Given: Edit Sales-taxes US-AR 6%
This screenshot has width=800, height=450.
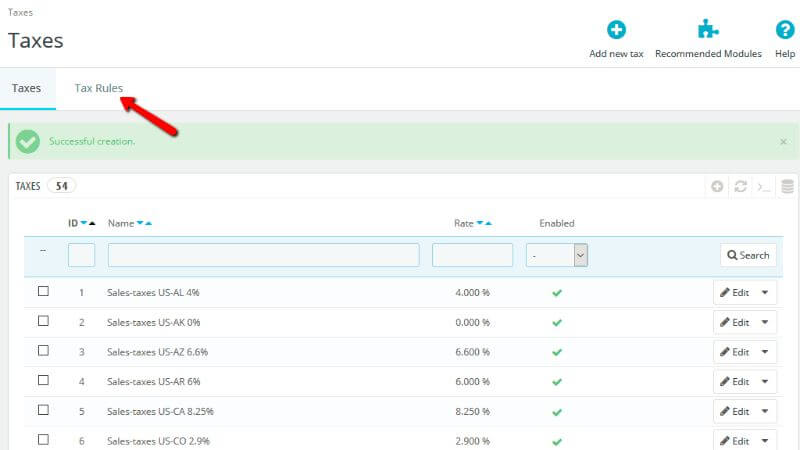Looking at the screenshot, I should coord(735,381).
